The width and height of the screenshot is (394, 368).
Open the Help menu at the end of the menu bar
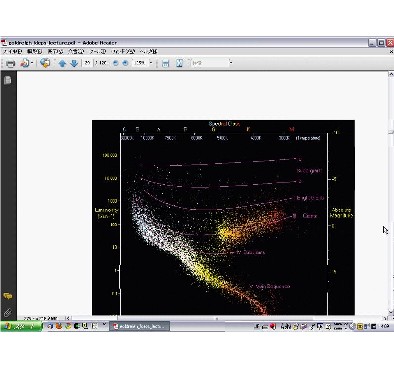coord(148,52)
